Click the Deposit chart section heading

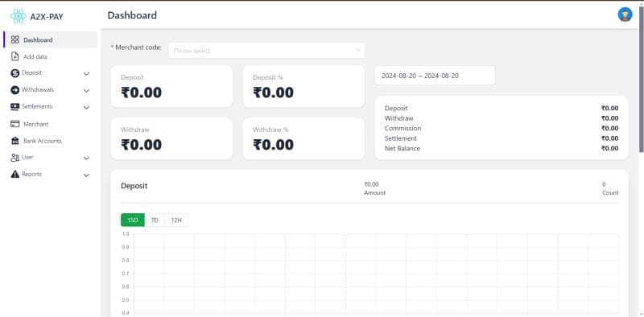click(x=134, y=186)
